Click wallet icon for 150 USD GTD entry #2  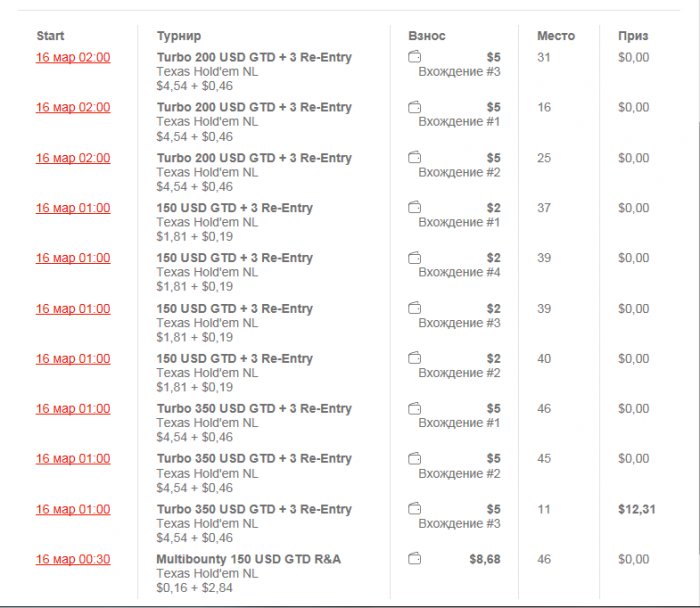tap(415, 358)
